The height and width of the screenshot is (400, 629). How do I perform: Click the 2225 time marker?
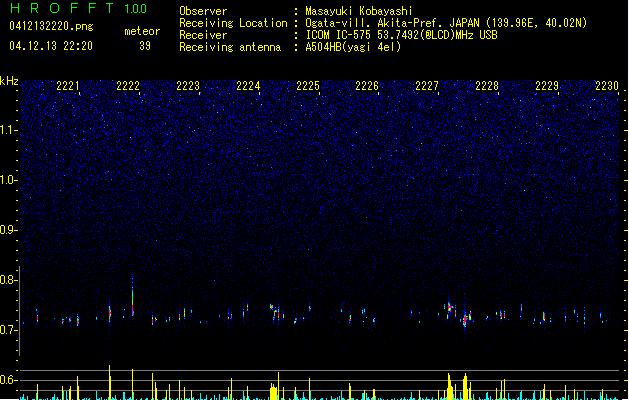pyautogui.click(x=308, y=86)
